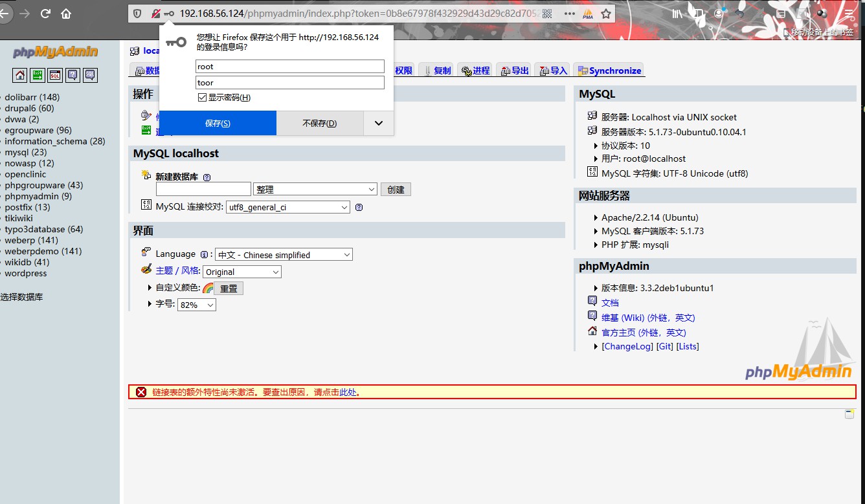The image size is (865, 504).
Task: Open the Git link
Action: tap(665, 346)
